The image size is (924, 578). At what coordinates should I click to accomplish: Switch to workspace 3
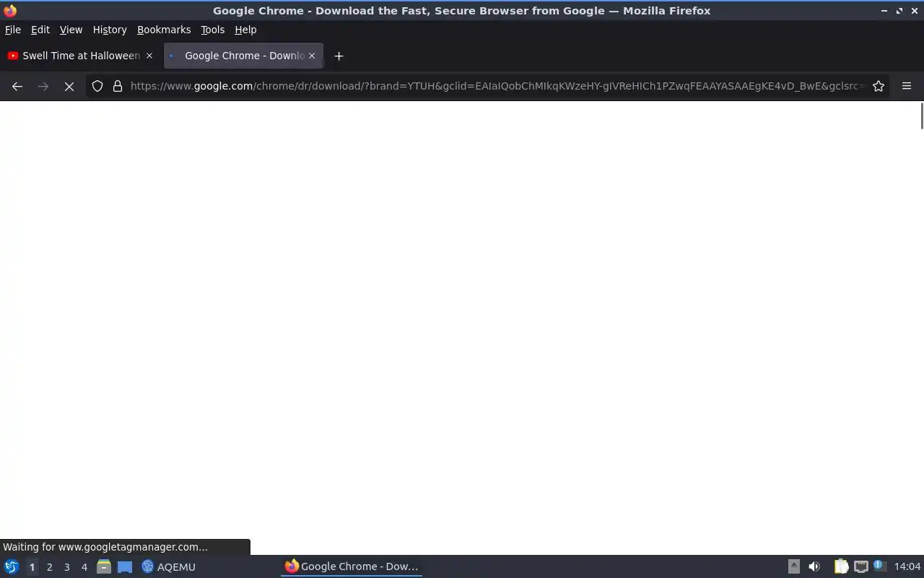pyautogui.click(x=66, y=567)
